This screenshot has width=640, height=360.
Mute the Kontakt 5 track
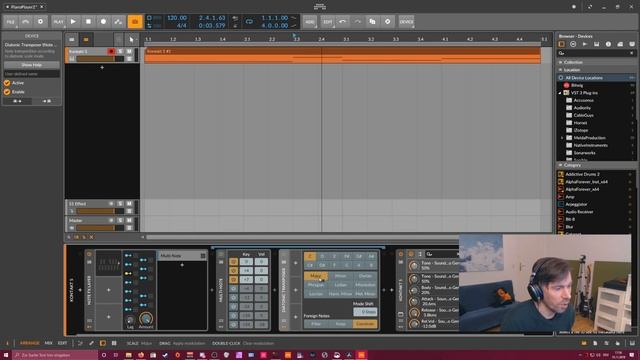(x=129, y=51)
